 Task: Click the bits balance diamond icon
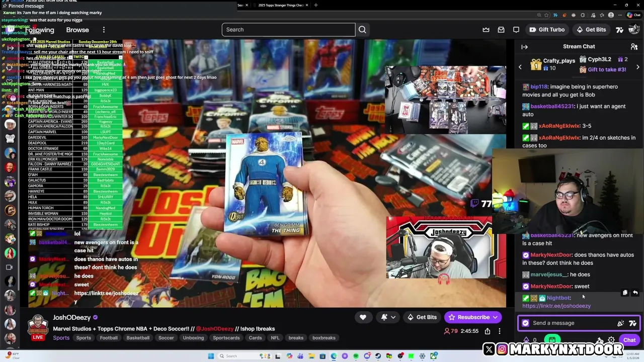tap(526, 340)
